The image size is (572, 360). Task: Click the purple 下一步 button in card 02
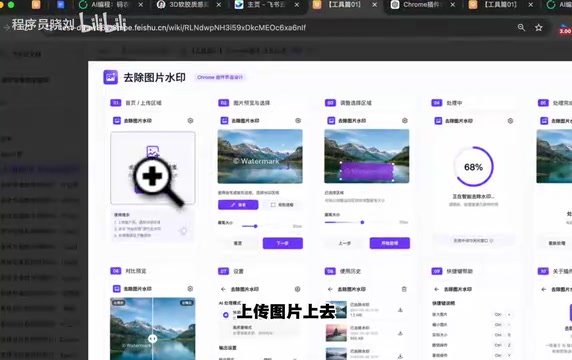click(x=283, y=243)
